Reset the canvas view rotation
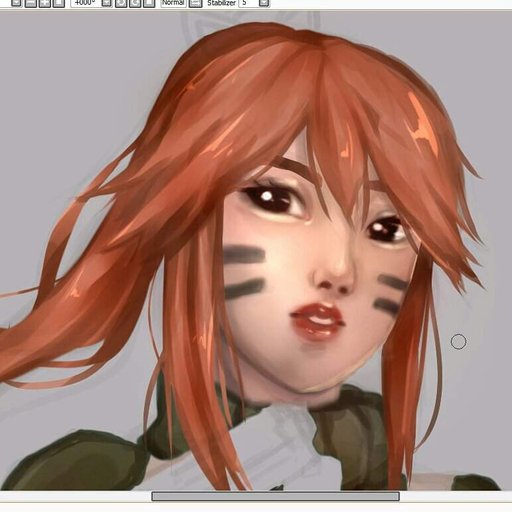Viewport: 512px width, 512px height. point(149,3)
